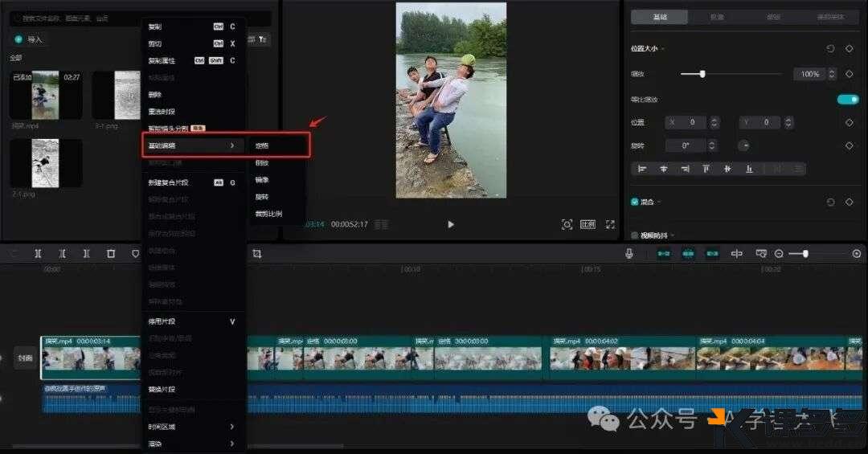
Task: Toggle the proportional scaling switch
Action: pos(847,99)
